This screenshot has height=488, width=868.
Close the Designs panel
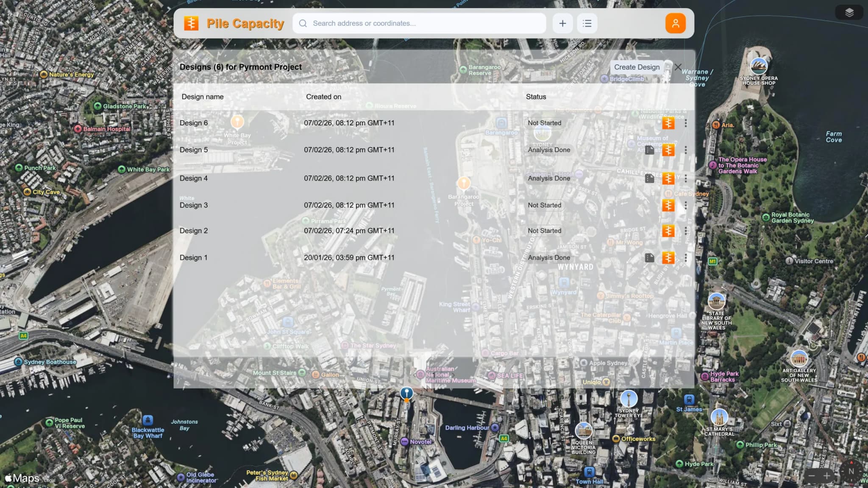[x=678, y=67]
